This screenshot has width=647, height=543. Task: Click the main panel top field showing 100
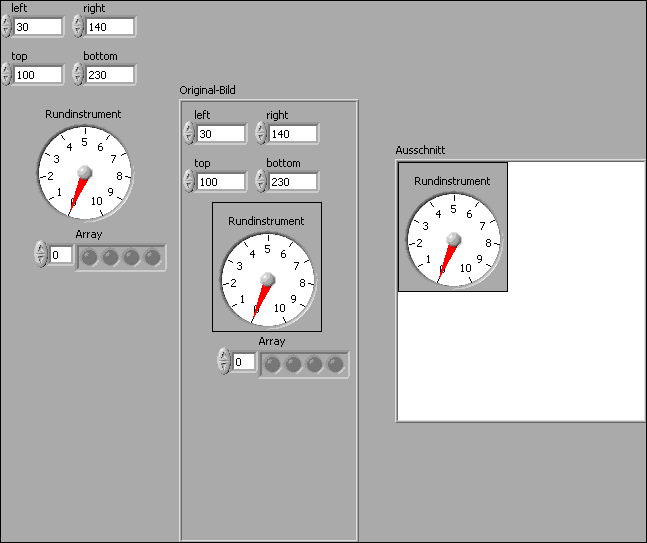tap(38, 75)
